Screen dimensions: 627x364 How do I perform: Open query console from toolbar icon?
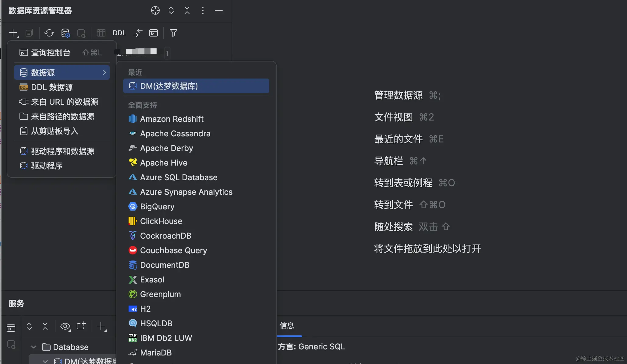[x=154, y=33]
